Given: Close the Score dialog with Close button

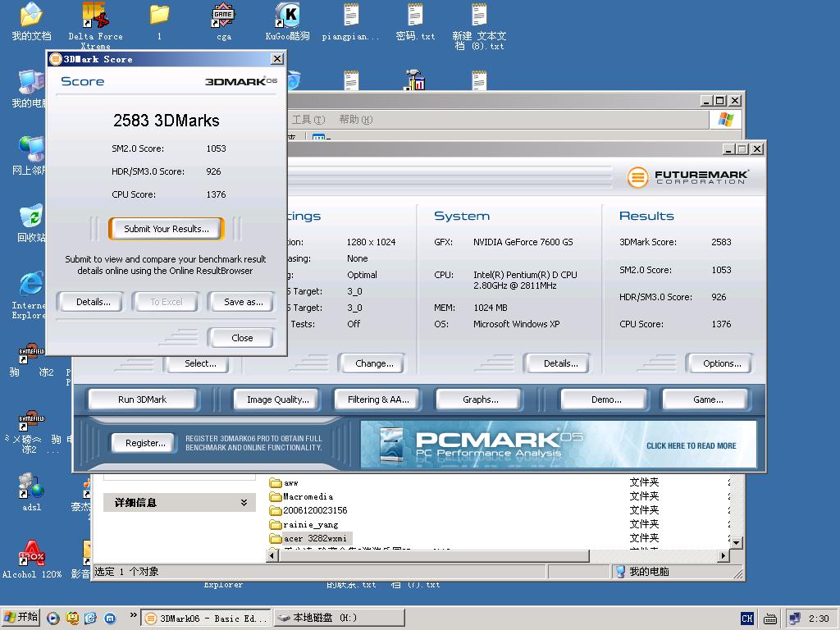Looking at the screenshot, I should click(242, 338).
